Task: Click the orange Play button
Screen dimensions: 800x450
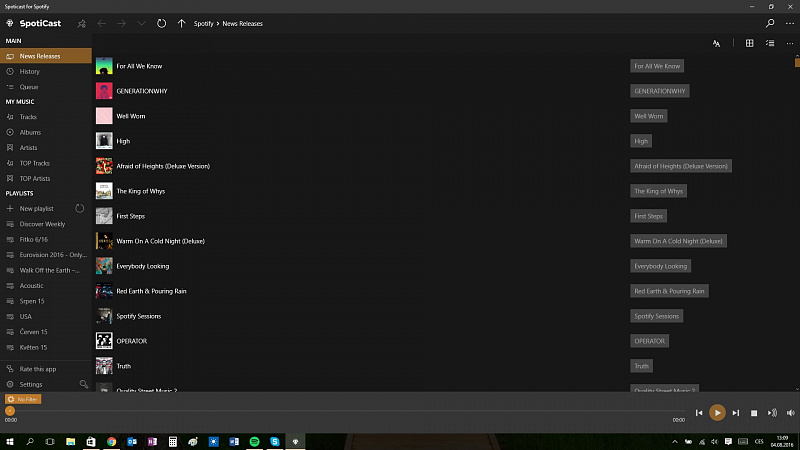Action: click(x=717, y=413)
